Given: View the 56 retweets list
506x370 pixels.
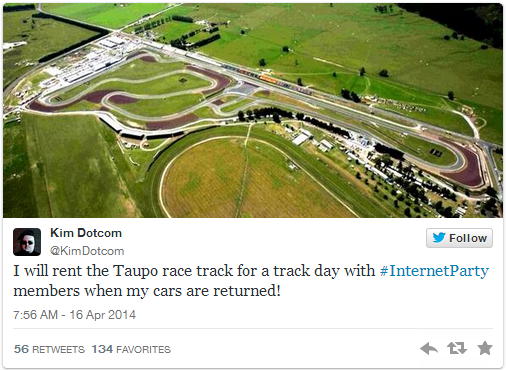Looking at the screenshot, I should [49, 349].
